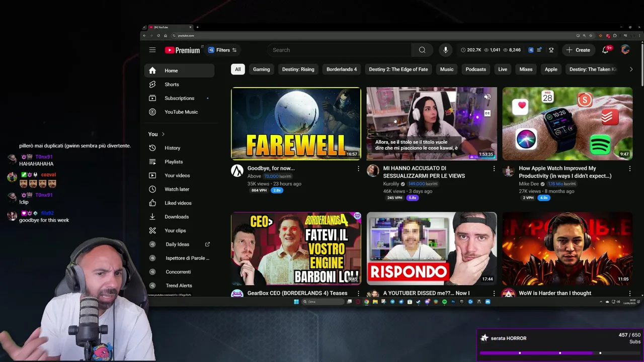
Task: Click the trophy icon in header
Action: (x=551, y=50)
